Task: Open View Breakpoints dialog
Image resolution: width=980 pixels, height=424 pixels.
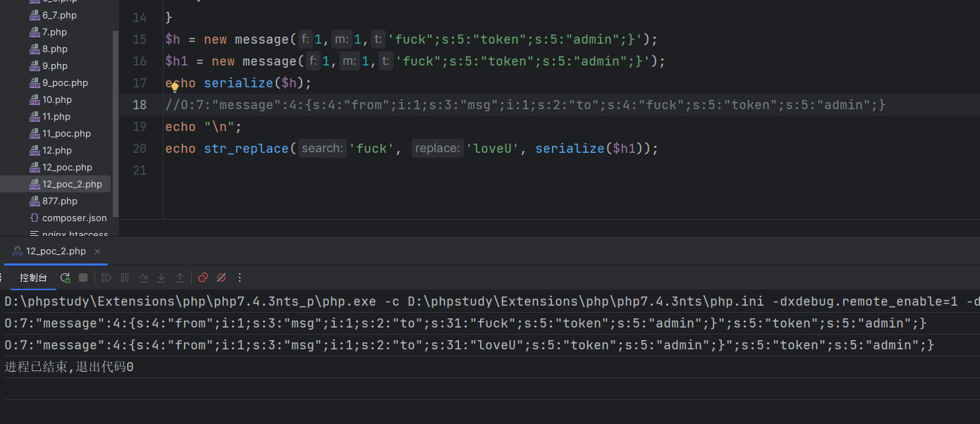Action: [203, 278]
